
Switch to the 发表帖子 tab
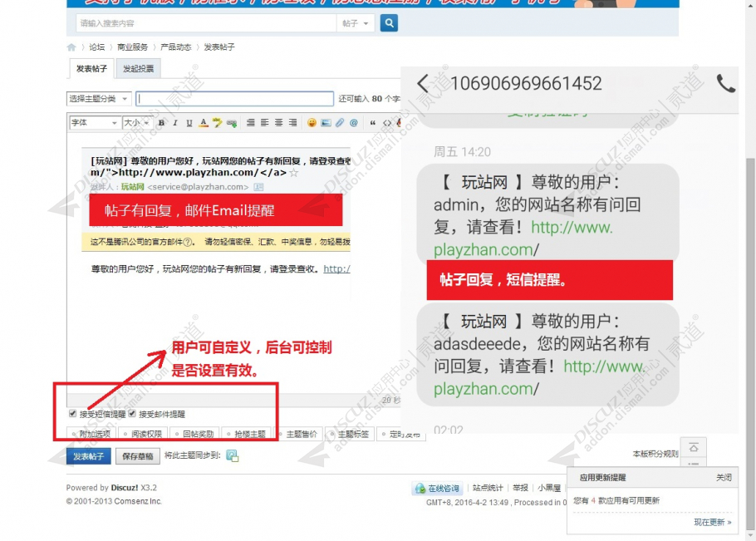coord(91,69)
